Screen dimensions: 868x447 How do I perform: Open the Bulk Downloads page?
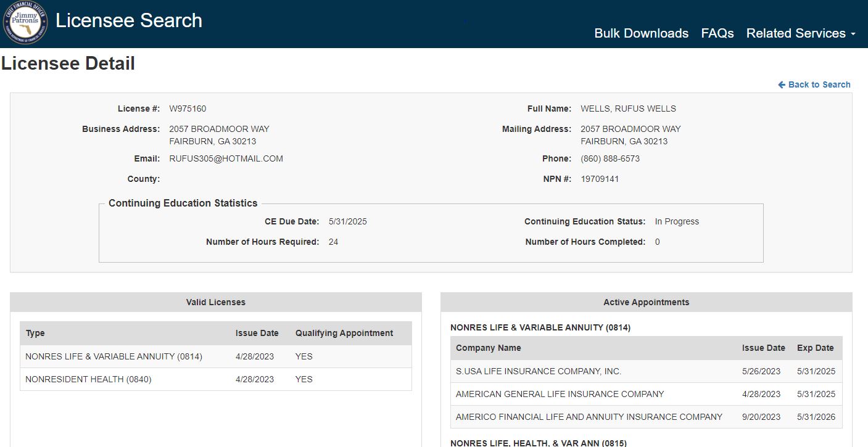[x=641, y=33]
